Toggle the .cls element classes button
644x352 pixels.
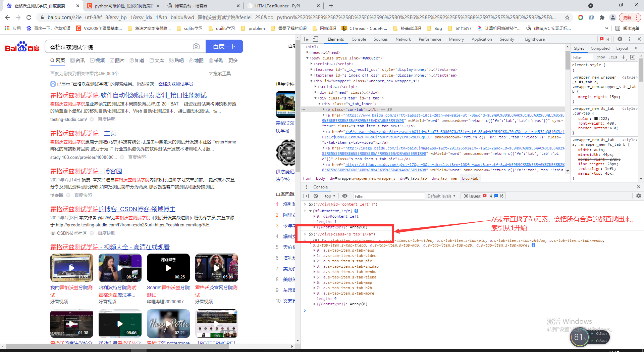[613, 57]
